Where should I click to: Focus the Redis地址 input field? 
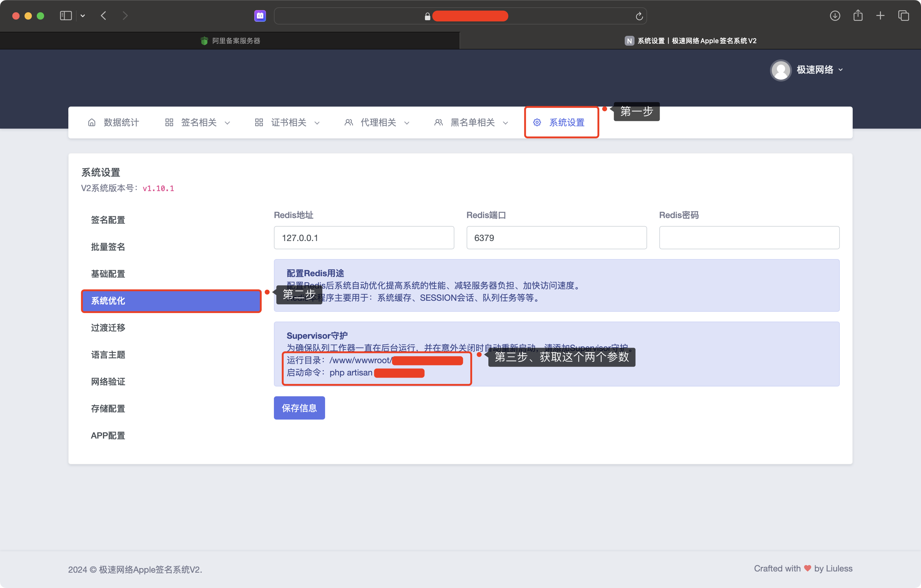(364, 238)
